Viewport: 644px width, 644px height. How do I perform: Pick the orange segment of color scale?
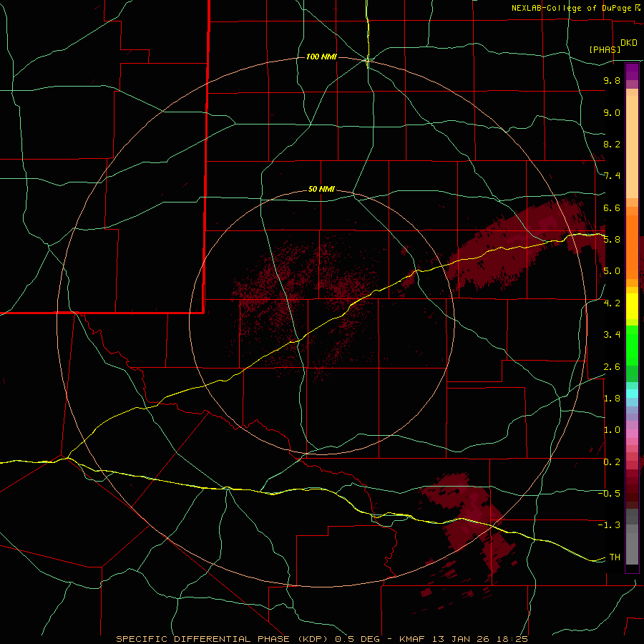[x=632, y=246]
